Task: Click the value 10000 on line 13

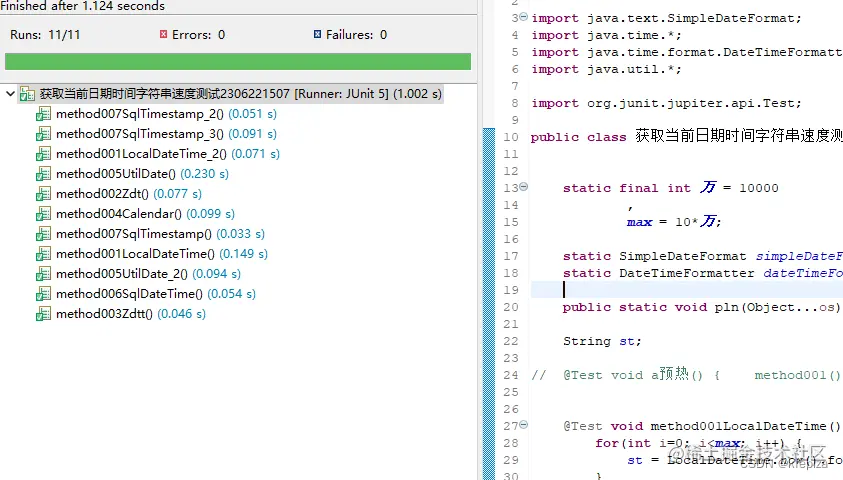Action: pyautogui.click(x=759, y=188)
